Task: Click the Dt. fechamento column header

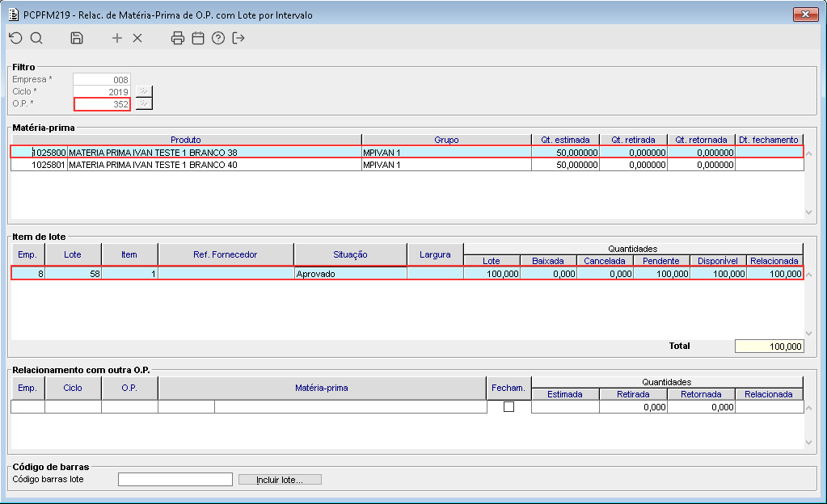Action: point(769,140)
